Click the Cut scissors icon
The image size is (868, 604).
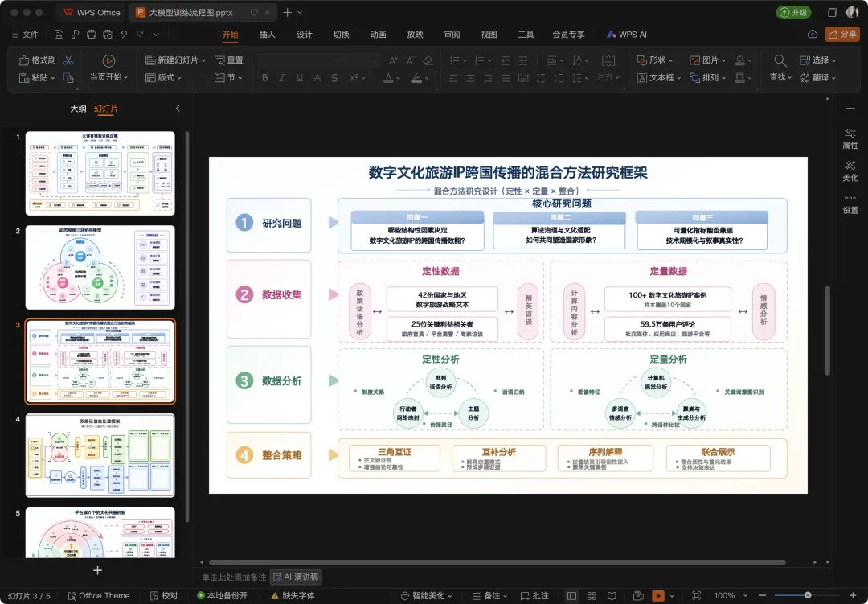tap(68, 60)
